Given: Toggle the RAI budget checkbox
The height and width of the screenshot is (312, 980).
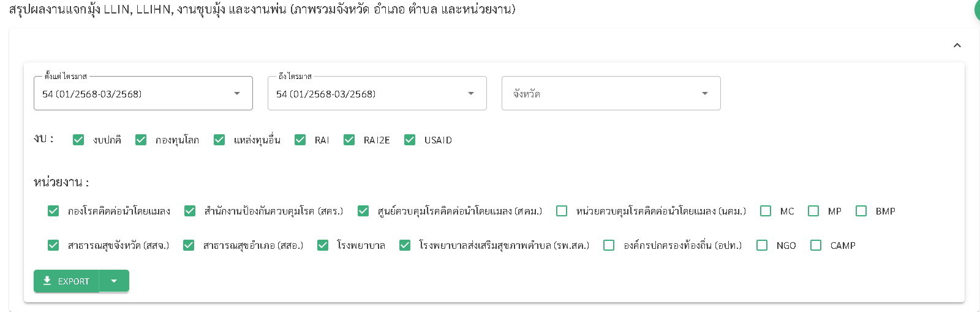Looking at the screenshot, I should coord(300,140).
